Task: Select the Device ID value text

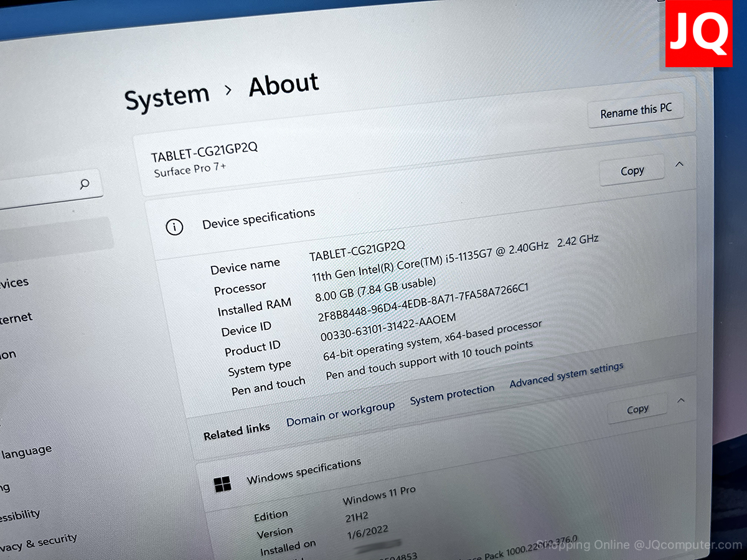Action: [x=423, y=302]
